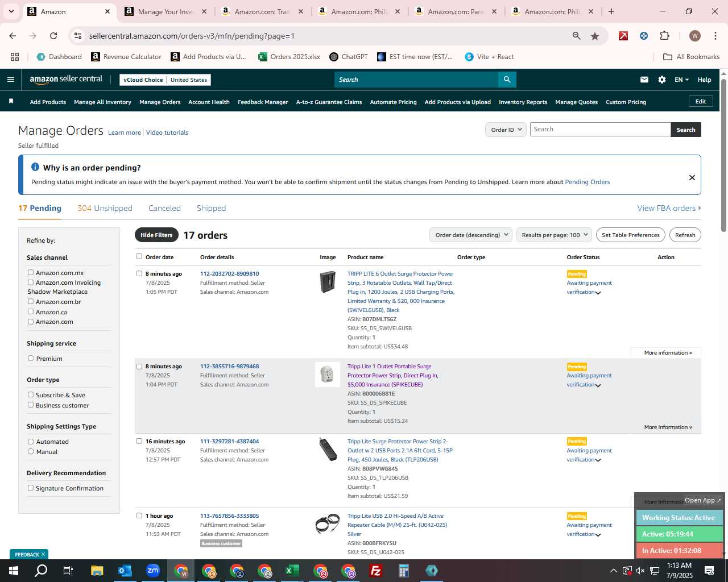Image resolution: width=728 pixels, height=582 pixels.
Task: Open the red extension icon in toolbar
Action: point(623,36)
